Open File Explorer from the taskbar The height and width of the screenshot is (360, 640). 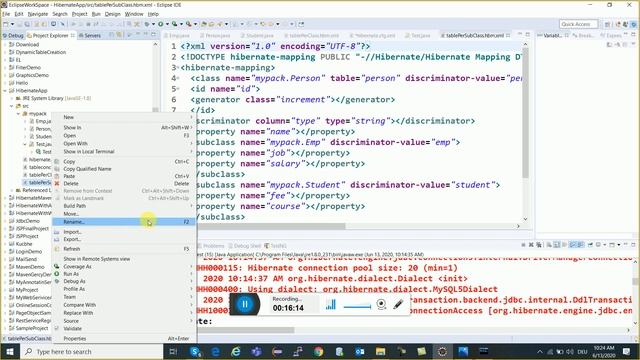pyautogui.click(x=380, y=351)
